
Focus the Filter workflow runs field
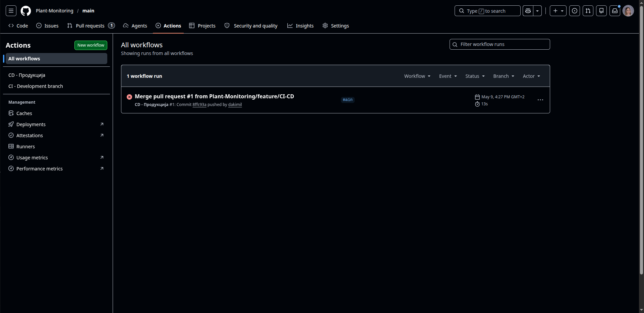click(x=500, y=44)
